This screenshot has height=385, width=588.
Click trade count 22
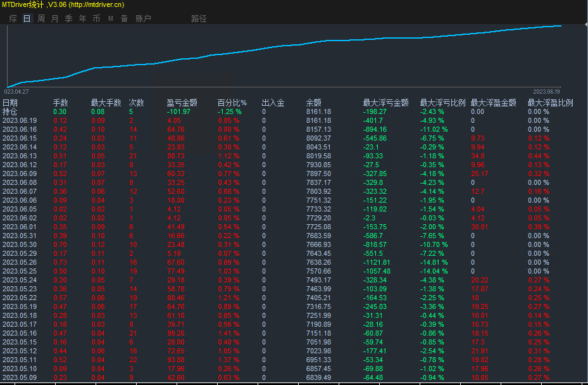click(x=133, y=360)
